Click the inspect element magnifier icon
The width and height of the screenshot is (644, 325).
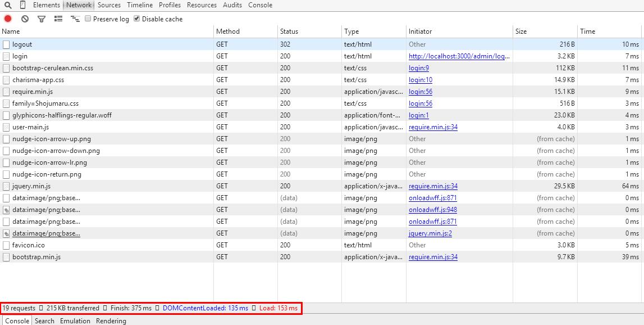tap(8, 5)
